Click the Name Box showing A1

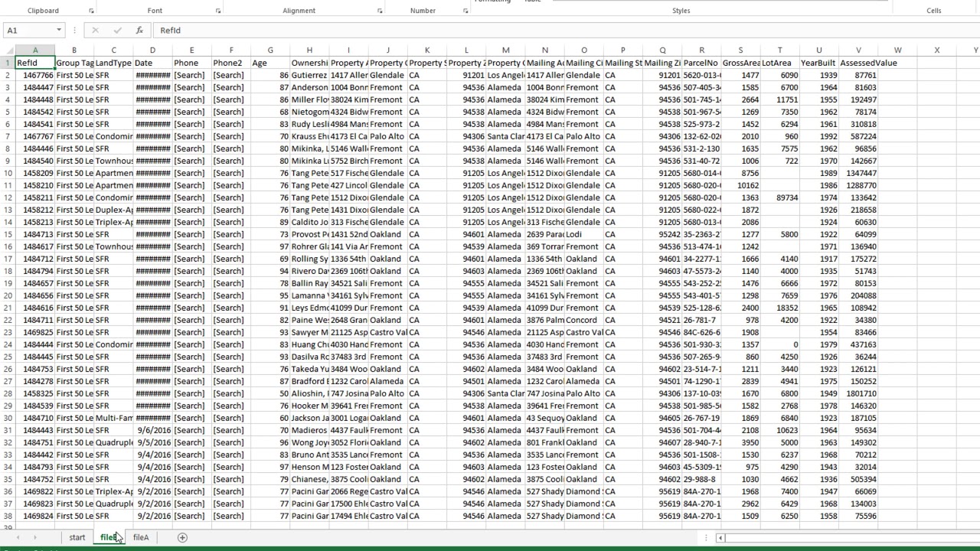(x=29, y=30)
